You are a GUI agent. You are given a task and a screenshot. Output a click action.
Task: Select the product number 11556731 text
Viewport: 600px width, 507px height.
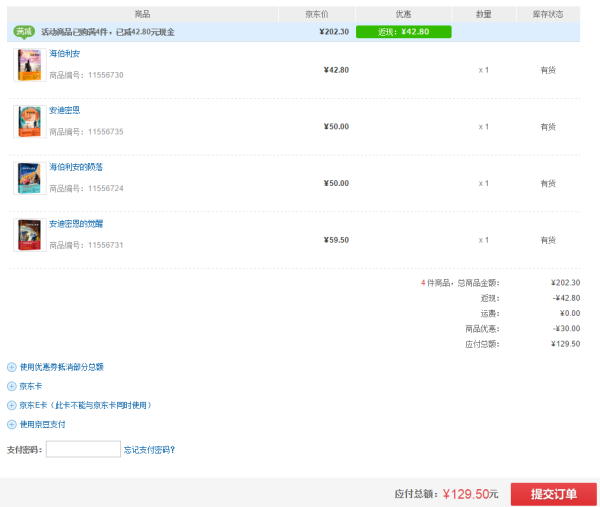[106, 245]
